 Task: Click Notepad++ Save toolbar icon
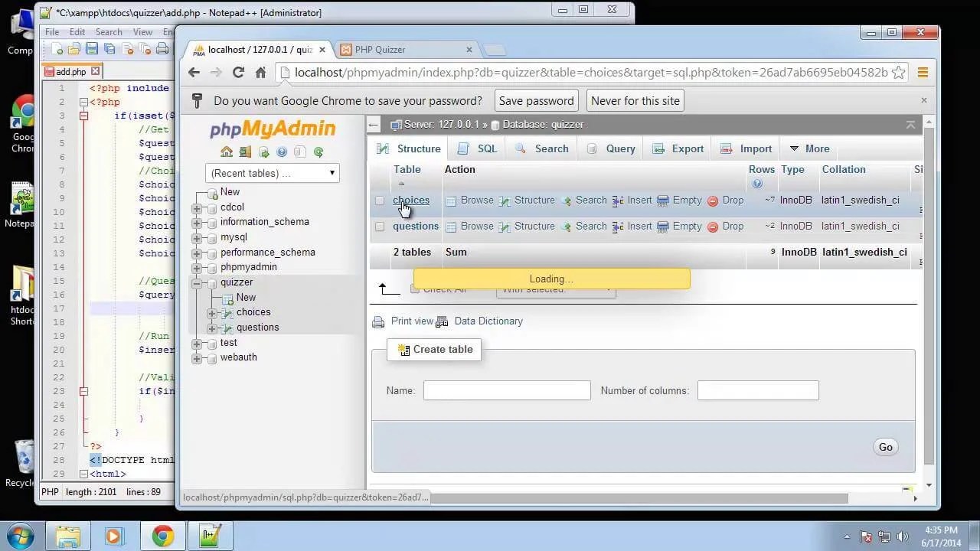pos(92,49)
